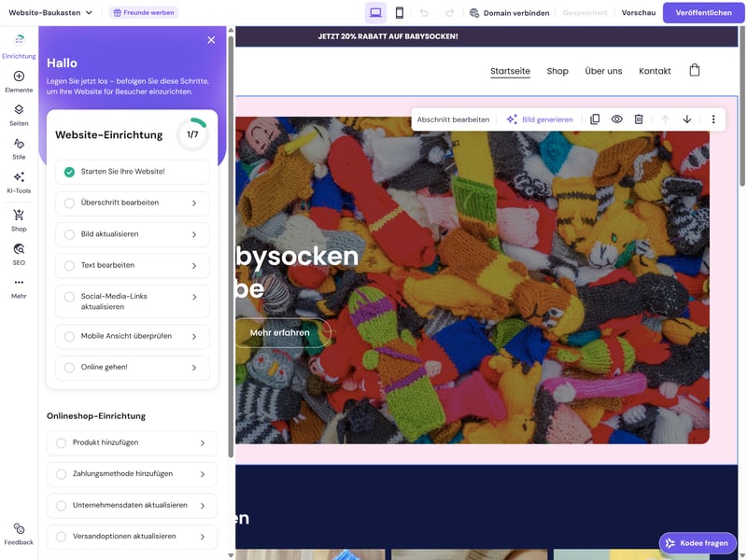The height and width of the screenshot is (560, 747).
Task: Click the Veröffentlichen button
Action: click(x=704, y=13)
